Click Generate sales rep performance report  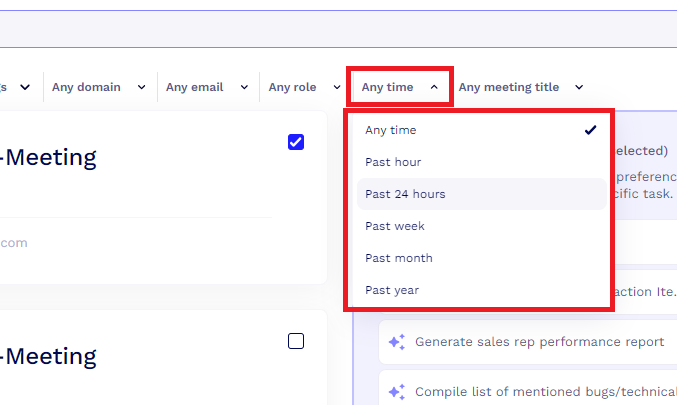point(539,342)
